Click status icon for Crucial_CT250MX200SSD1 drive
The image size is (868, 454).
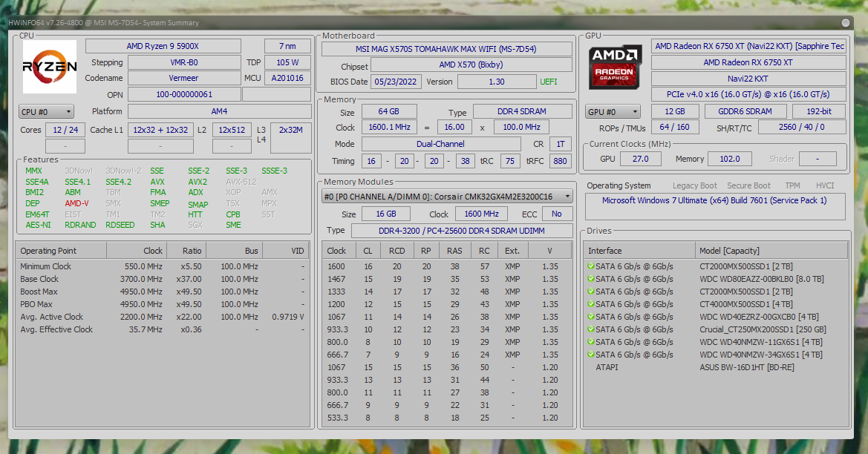coord(591,329)
